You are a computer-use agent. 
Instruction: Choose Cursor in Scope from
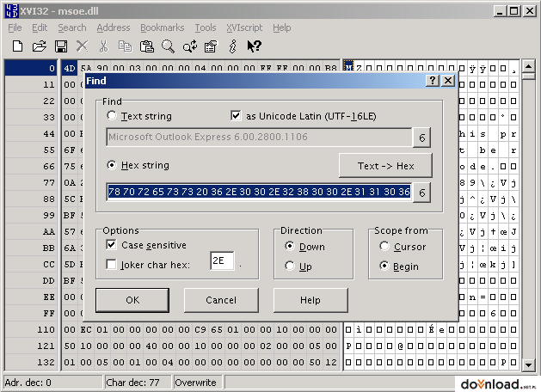pyautogui.click(x=384, y=246)
